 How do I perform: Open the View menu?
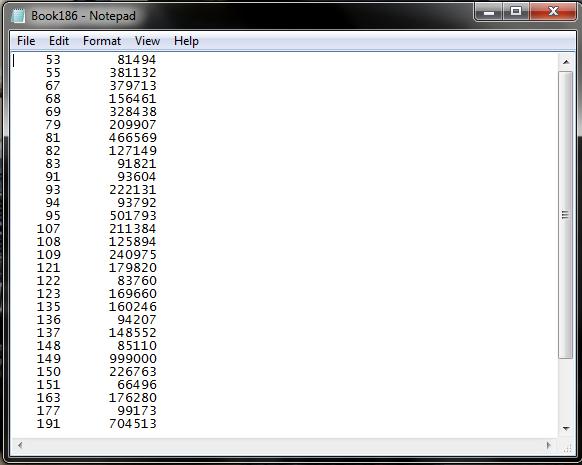(147, 41)
